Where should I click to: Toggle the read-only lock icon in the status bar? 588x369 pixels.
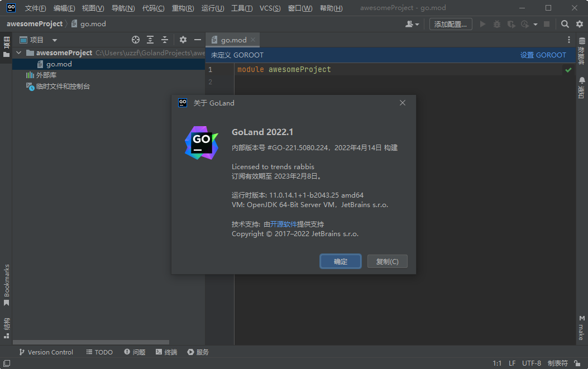[x=577, y=363]
